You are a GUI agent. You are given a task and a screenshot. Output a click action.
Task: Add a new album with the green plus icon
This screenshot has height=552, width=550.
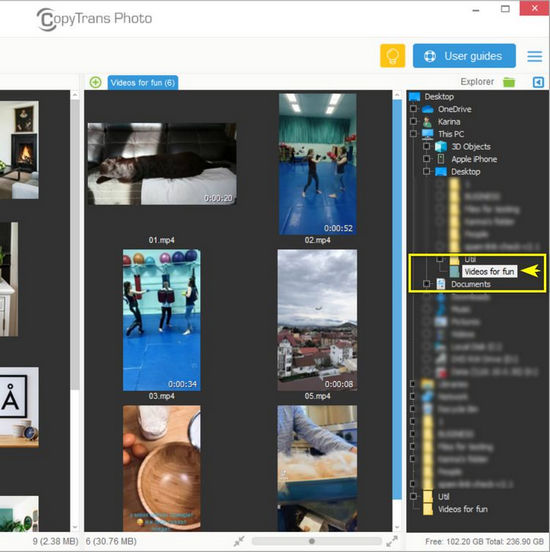point(95,82)
